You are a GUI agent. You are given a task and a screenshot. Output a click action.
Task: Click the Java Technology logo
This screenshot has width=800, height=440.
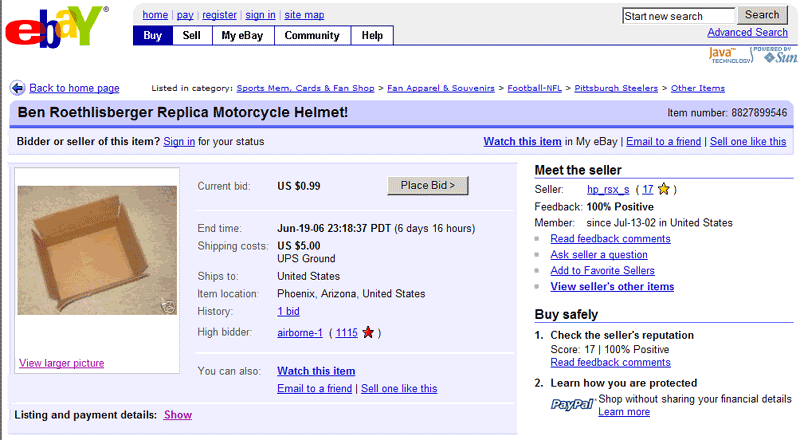[730, 55]
